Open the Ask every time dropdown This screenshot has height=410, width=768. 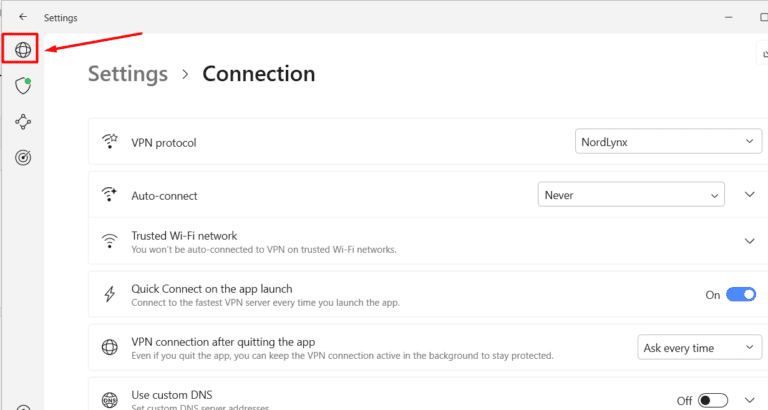click(x=699, y=348)
